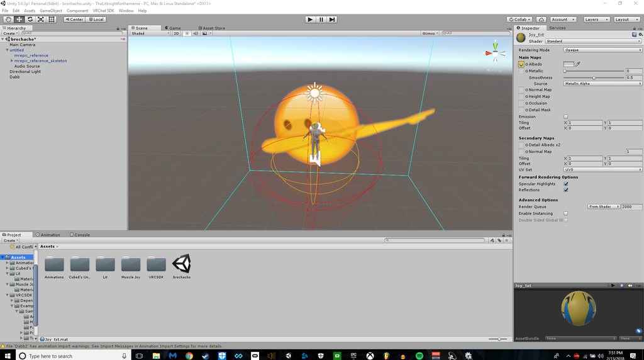Toggle the Center pivot button
The image size is (644, 360).
74,20
